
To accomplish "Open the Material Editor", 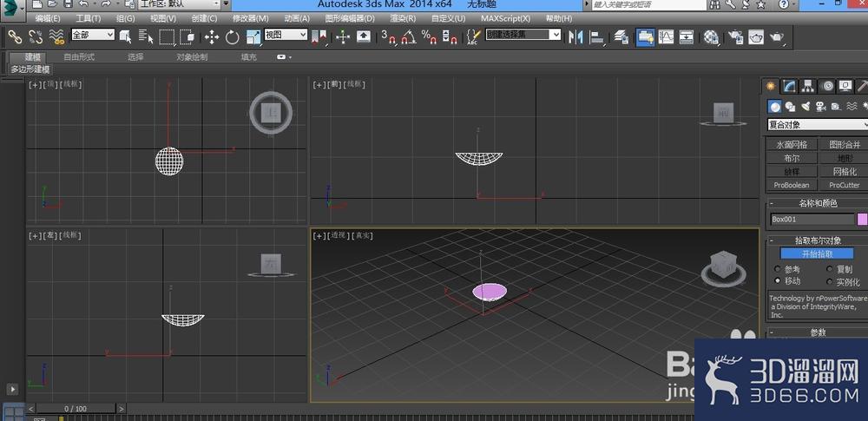I will (712, 37).
